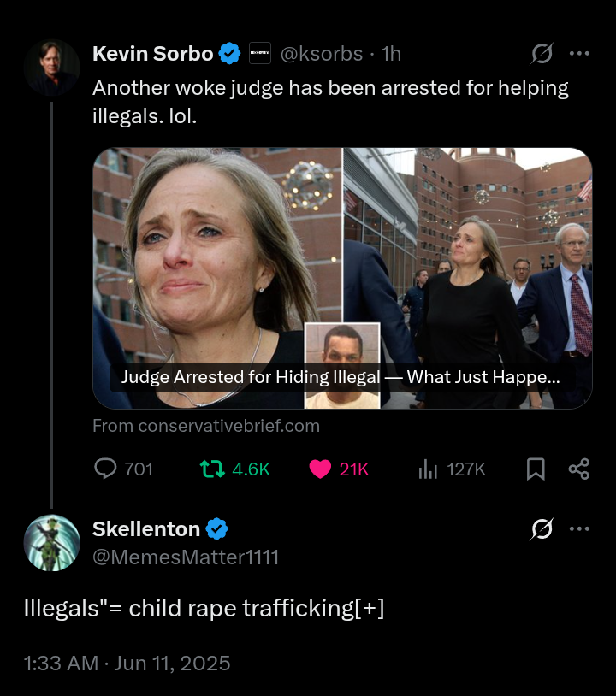616x696 pixels.
Task: Open the Grok icon on Skellenton's reply
Action: [542, 529]
